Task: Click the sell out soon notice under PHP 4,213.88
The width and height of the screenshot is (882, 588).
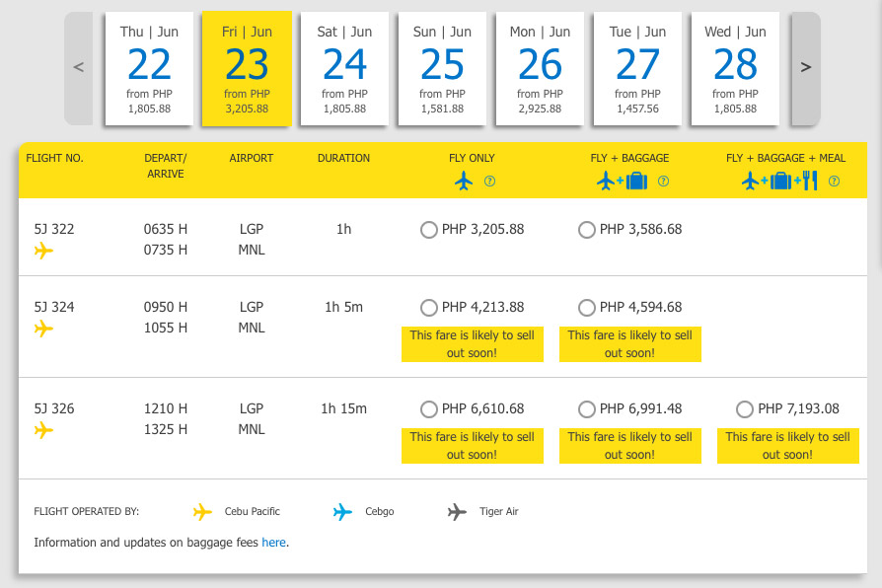Action: [472, 343]
